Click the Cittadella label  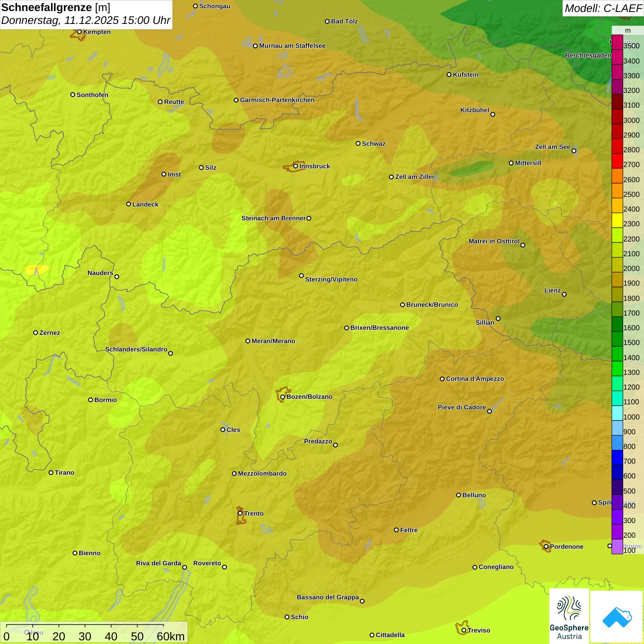coord(390,635)
